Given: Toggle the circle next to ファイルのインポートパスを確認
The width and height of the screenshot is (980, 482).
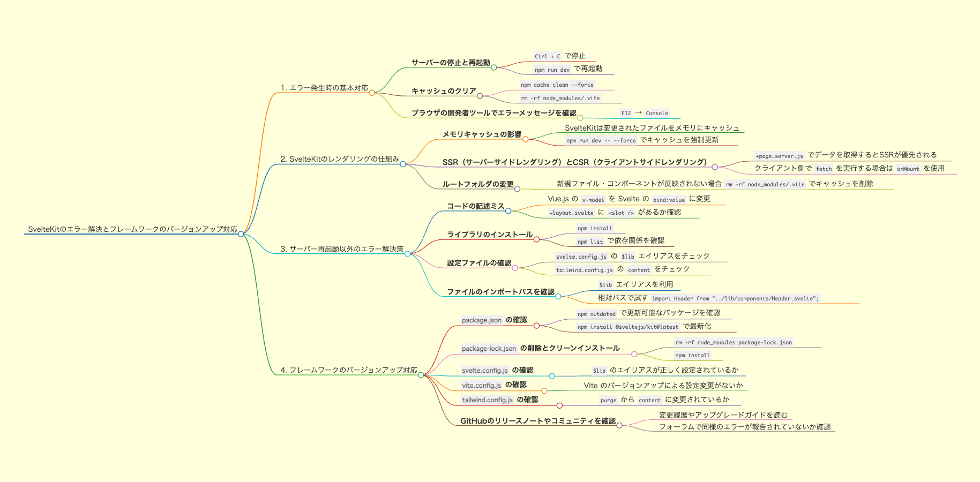Looking at the screenshot, I should tap(558, 297).
